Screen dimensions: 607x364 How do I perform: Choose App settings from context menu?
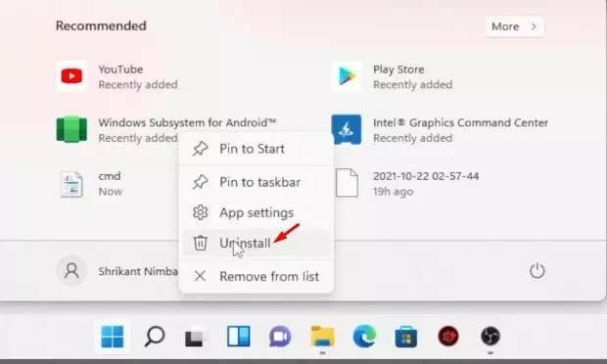click(x=257, y=212)
